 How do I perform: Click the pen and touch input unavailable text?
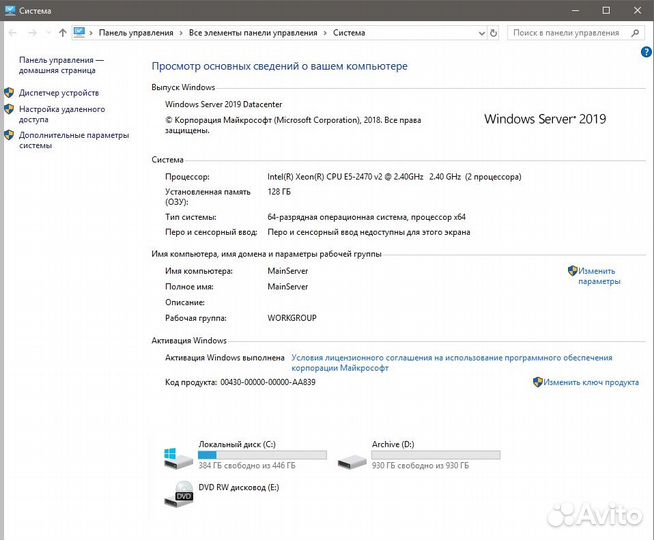coord(369,232)
